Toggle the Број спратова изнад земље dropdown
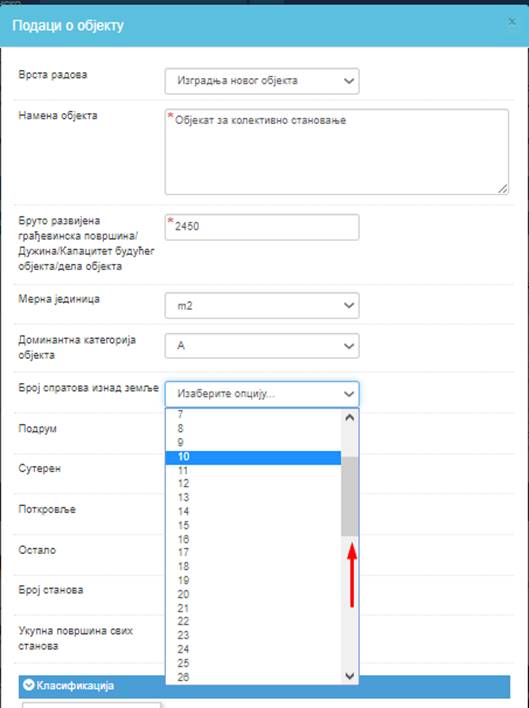 pos(262,394)
